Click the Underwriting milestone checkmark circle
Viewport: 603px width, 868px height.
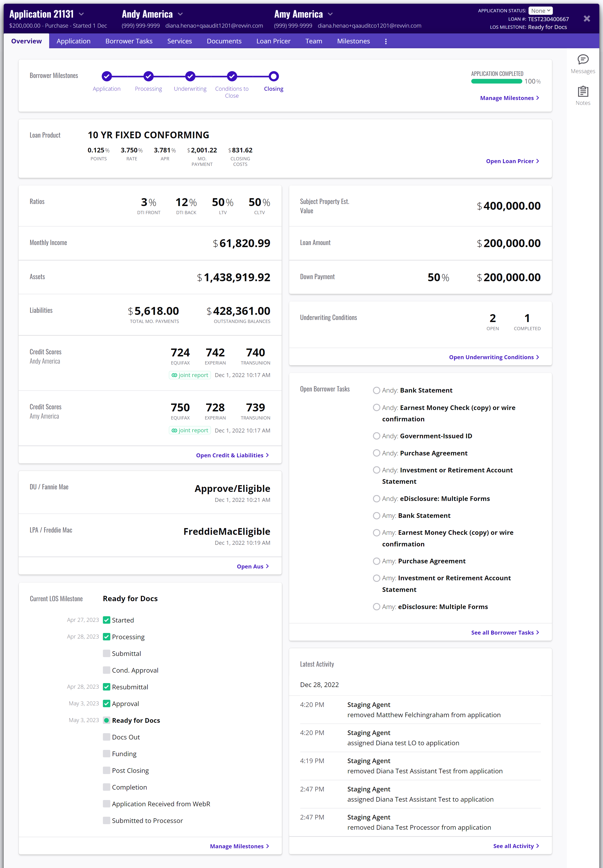[x=190, y=76]
